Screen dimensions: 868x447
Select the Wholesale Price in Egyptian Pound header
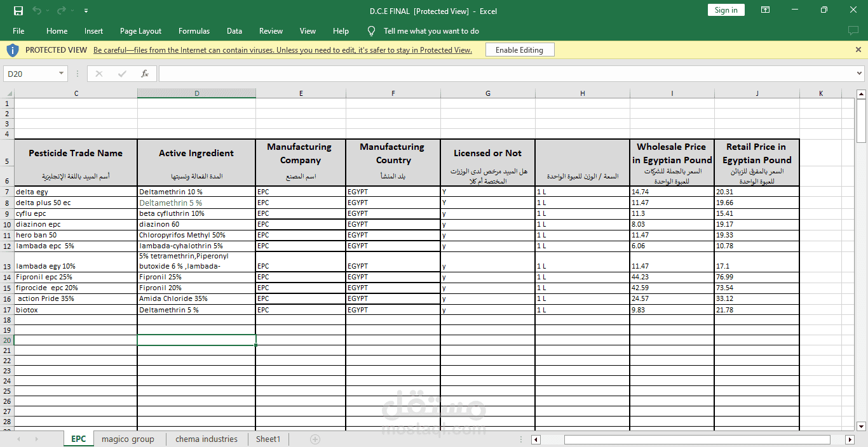(x=672, y=153)
